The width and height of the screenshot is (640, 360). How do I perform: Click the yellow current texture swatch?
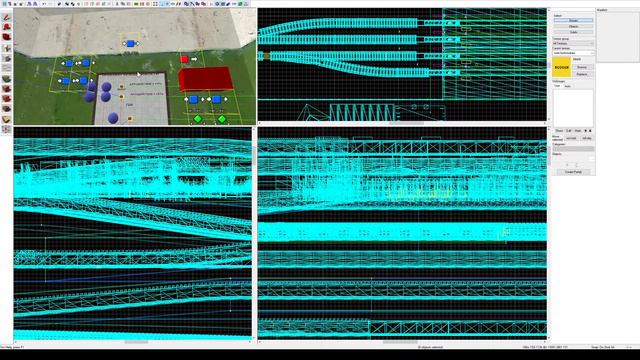click(x=562, y=67)
